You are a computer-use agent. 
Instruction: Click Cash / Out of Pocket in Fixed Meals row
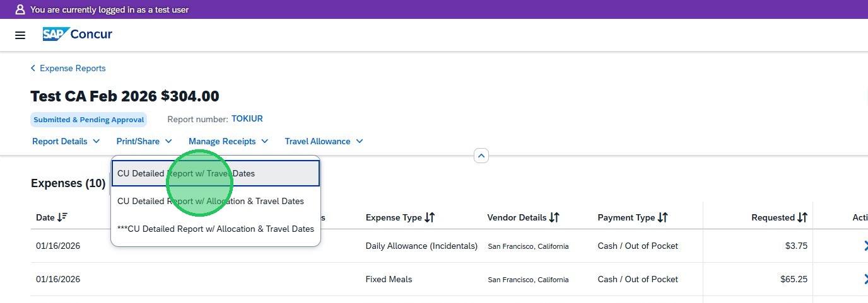[x=638, y=279]
